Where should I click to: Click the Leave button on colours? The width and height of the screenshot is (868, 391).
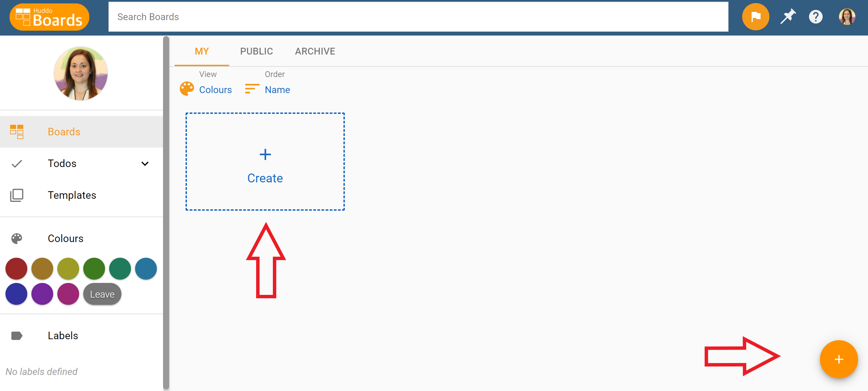102,294
